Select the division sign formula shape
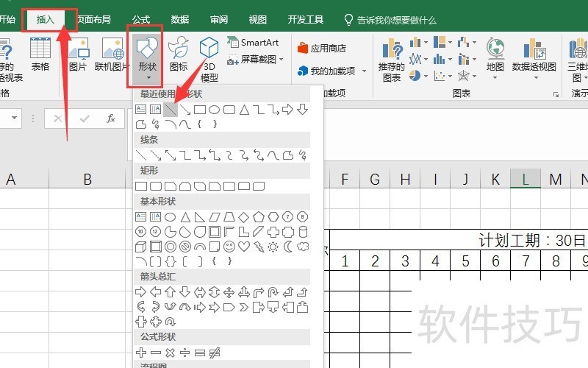The width and height of the screenshot is (588, 368). 185,353
